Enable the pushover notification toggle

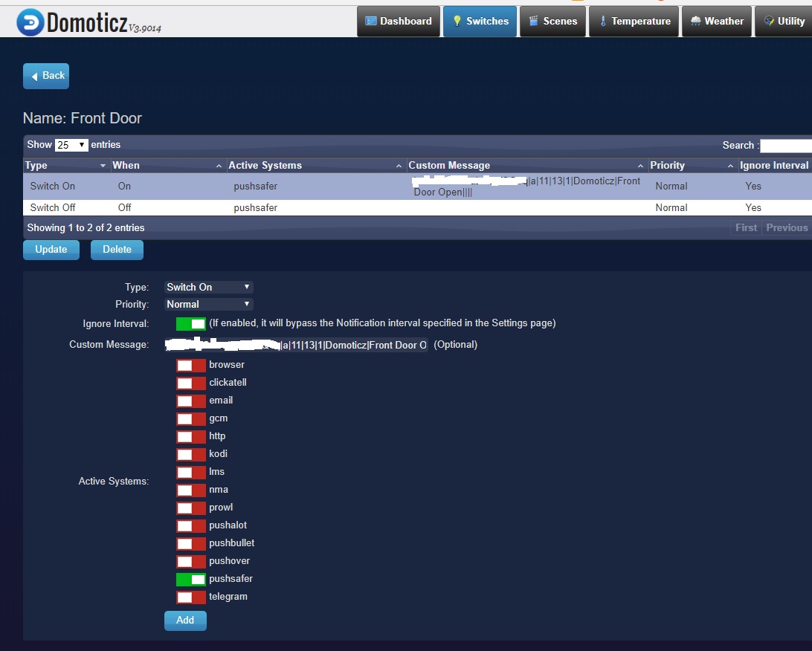point(190,562)
